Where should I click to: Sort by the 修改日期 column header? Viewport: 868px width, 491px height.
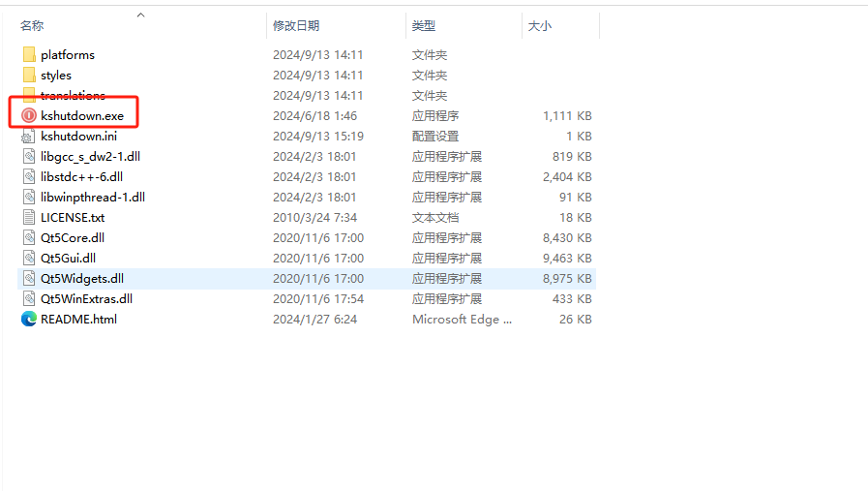(296, 25)
